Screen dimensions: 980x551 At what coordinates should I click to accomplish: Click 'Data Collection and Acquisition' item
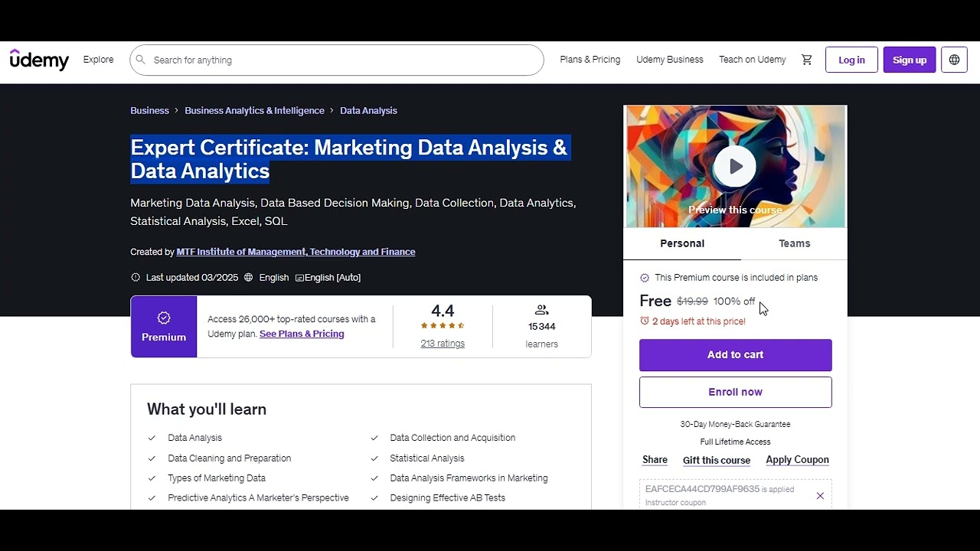(x=452, y=438)
